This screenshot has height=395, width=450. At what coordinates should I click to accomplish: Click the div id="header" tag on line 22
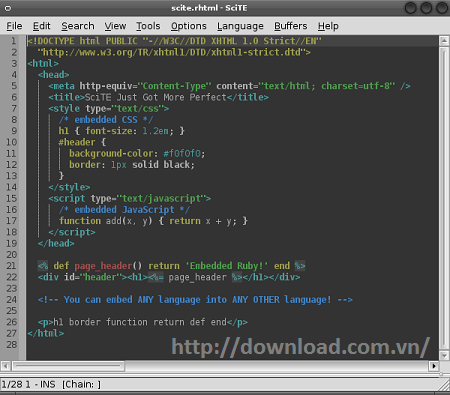tap(82, 277)
